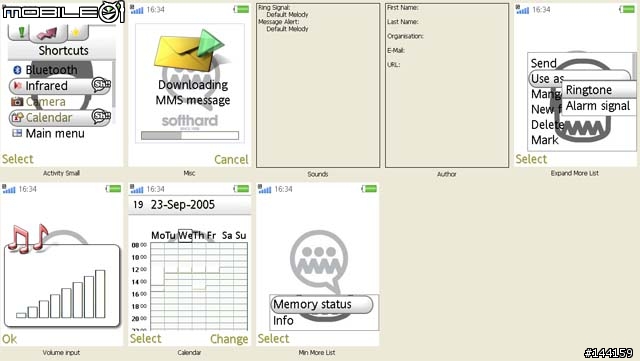
Task: Click the Calendar icon in Shortcuts list
Action: (x=17, y=118)
